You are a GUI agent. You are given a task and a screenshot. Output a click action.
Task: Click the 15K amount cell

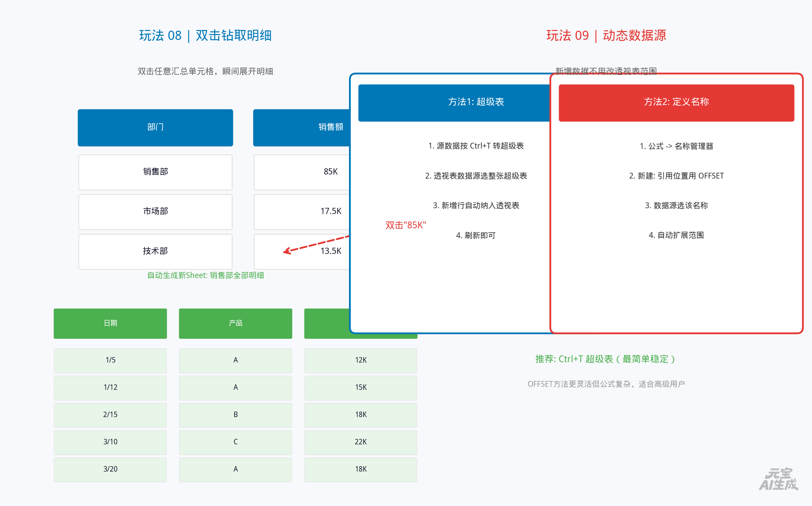(361, 388)
